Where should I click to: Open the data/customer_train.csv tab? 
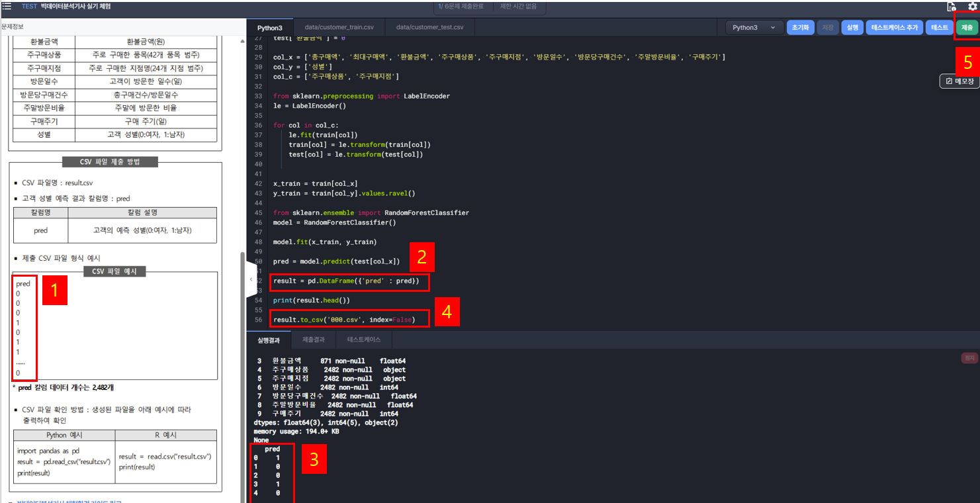pyautogui.click(x=339, y=28)
